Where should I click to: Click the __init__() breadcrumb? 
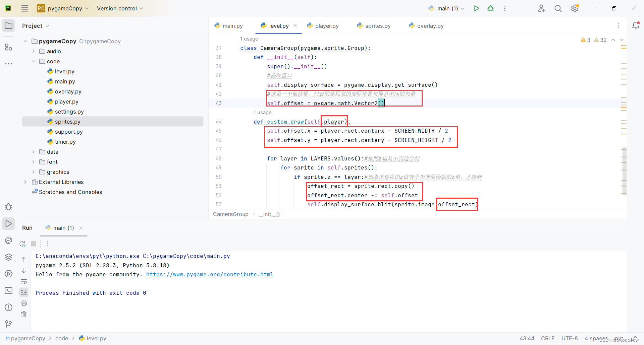[x=269, y=214]
